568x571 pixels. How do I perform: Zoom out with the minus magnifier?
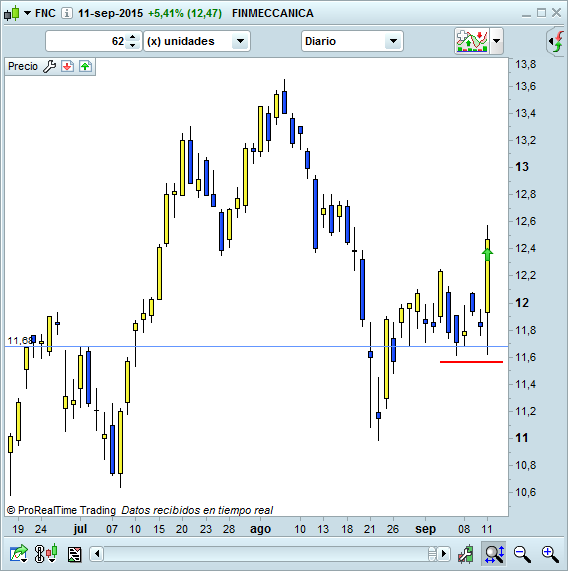[x=522, y=554]
